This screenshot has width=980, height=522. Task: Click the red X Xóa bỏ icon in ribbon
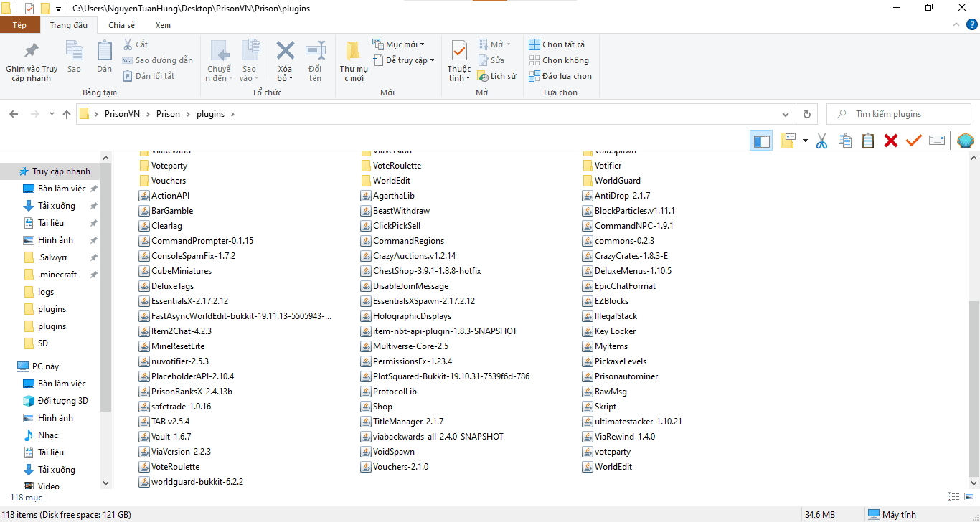pos(286,51)
